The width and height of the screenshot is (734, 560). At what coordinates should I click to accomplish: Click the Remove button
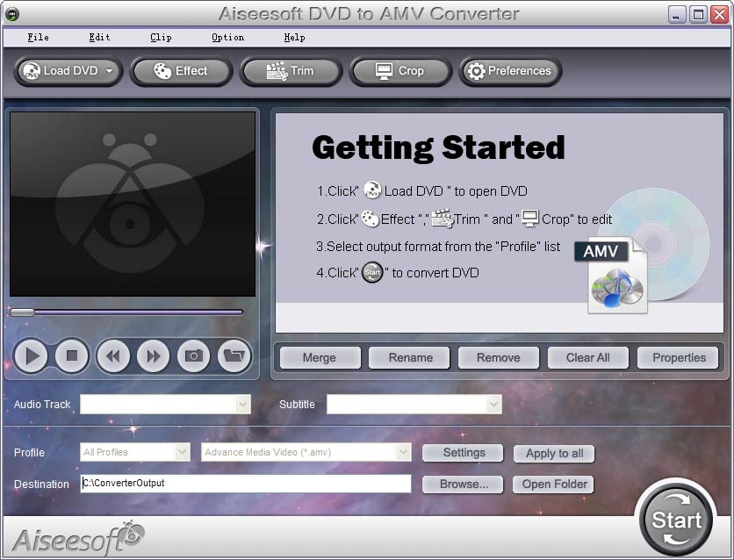tap(499, 358)
